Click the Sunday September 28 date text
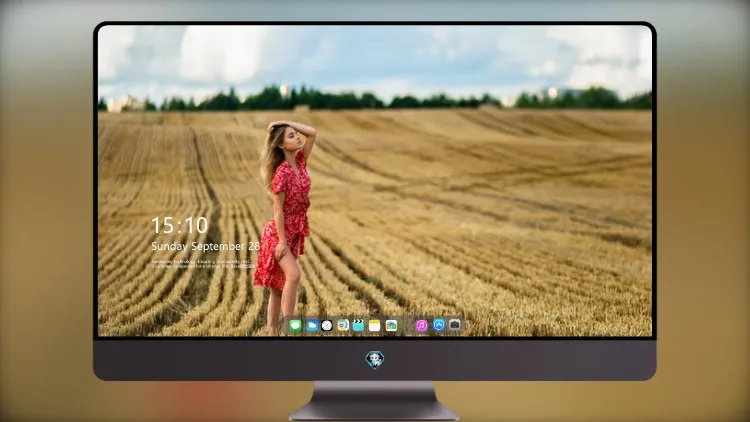 click(x=206, y=246)
